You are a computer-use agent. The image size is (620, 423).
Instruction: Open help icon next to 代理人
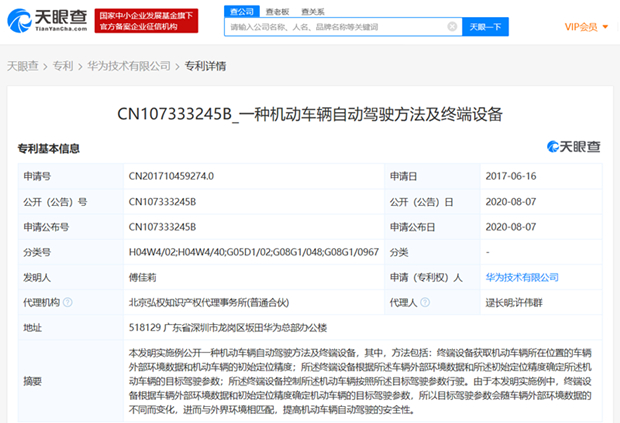[x=425, y=302]
